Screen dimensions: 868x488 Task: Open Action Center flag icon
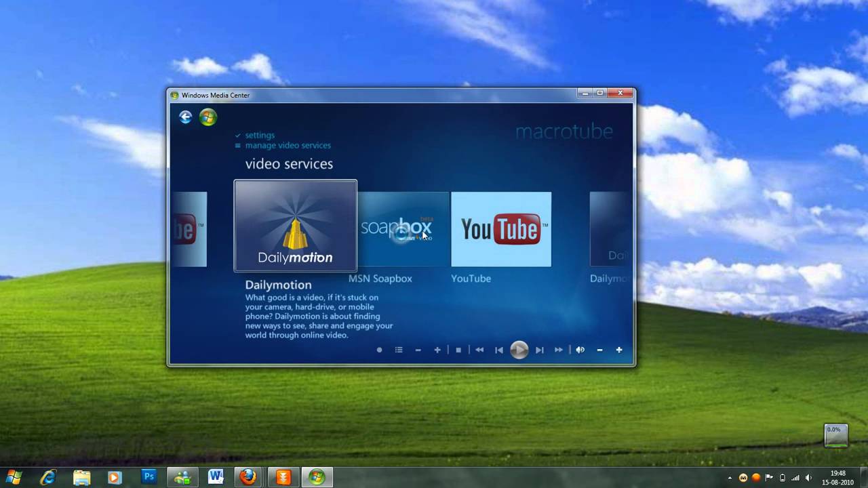(769, 478)
